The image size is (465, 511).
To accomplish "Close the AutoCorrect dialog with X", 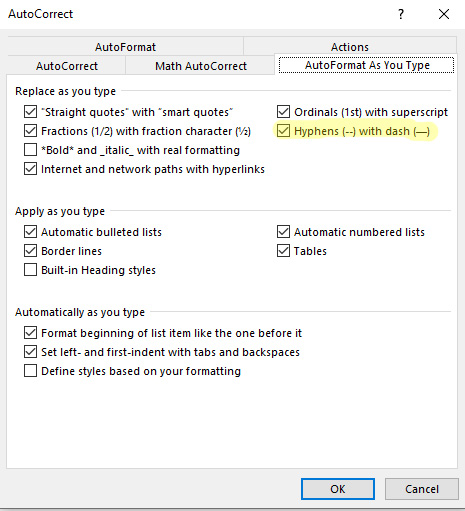I will [444, 14].
